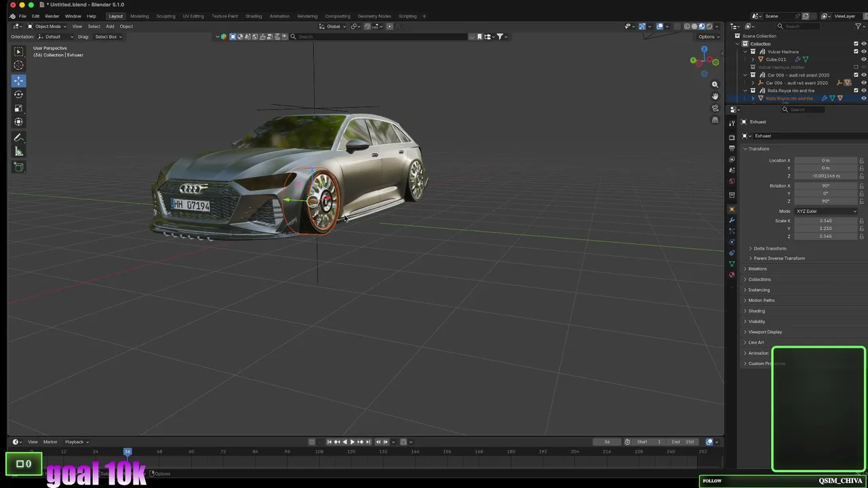The height and width of the screenshot is (488, 868).
Task: Switch to the Modeling workspace tab
Action: (x=140, y=16)
